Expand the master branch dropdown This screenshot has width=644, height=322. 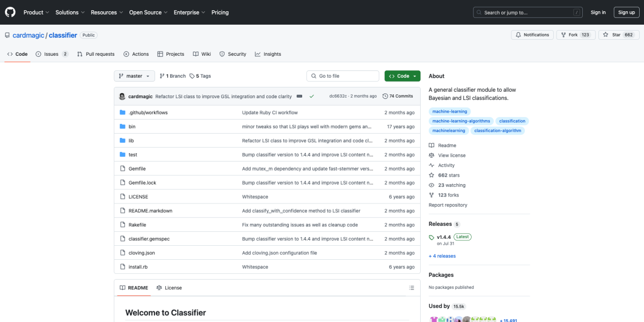click(x=134, y=76)
